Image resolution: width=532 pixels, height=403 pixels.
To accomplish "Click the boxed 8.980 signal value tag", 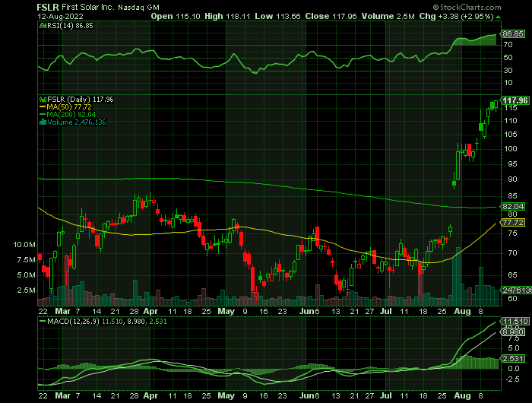I will 513,332.
